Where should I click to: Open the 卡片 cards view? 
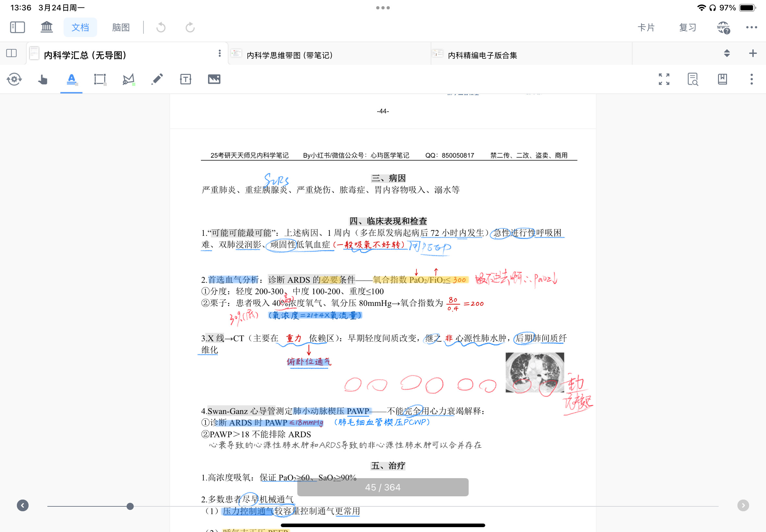click(646, 27)
